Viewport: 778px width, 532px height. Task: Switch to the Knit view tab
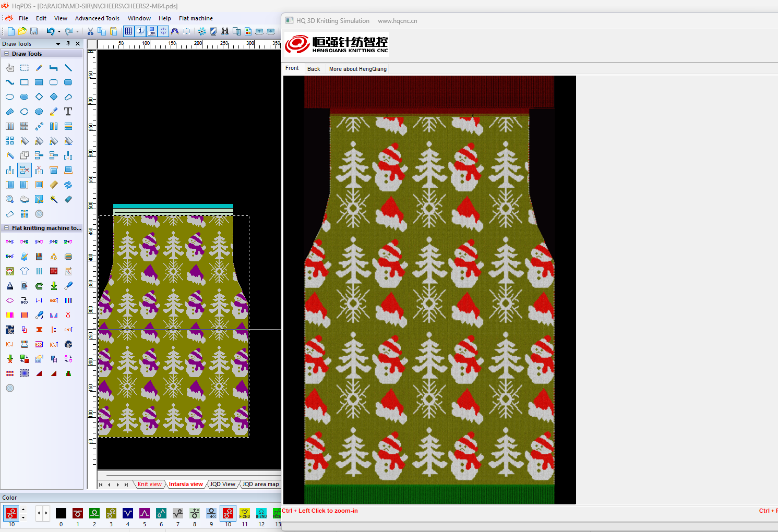[149, 484]
